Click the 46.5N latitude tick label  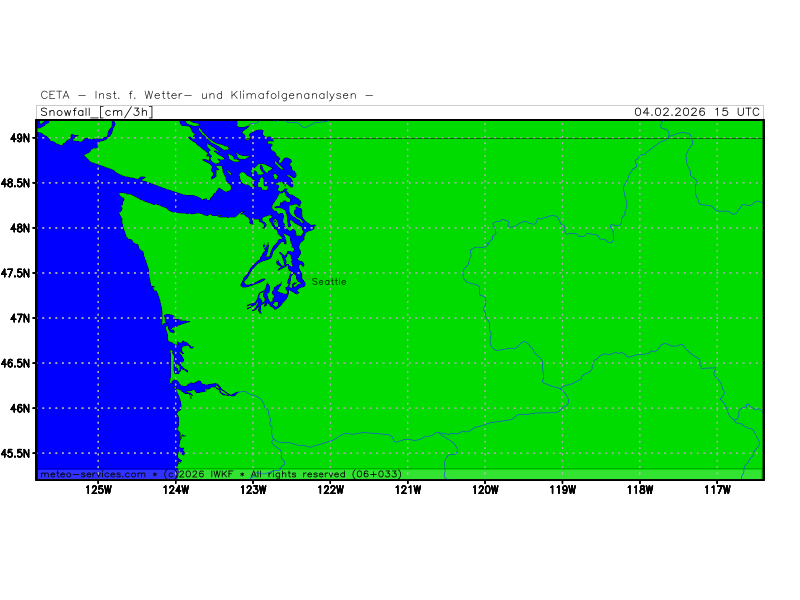click(x=16, y=363)
